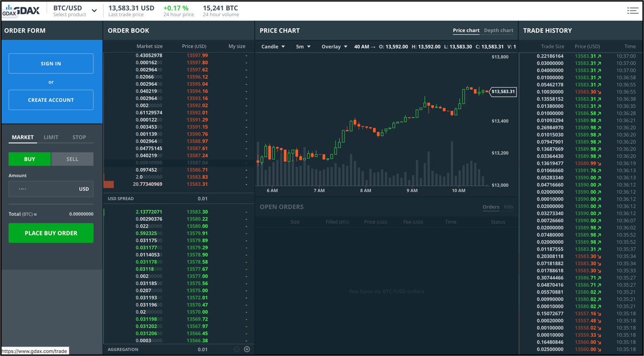Click the USD SPREAD value 0.01
This screenshot has height=356, width=644.
202,199
